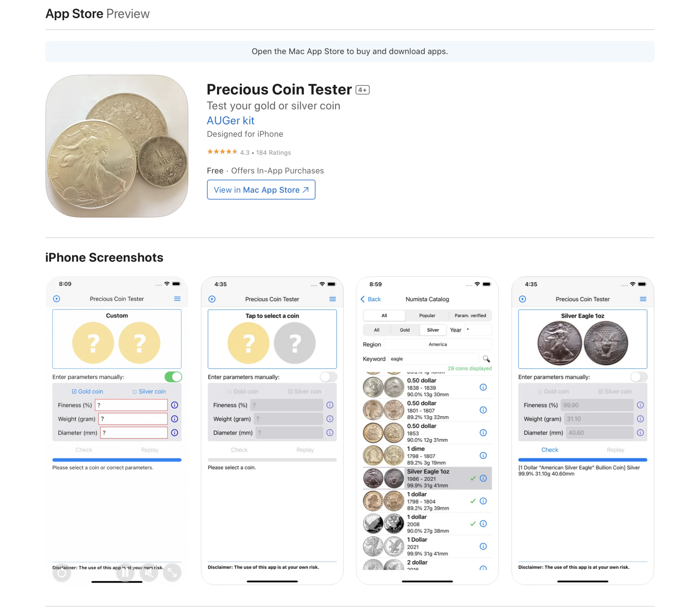Viewport: 700px width, 611px height.
Task: Click muted speaker icon overlay on first screenshot
Action: click(x=149, y=573)
